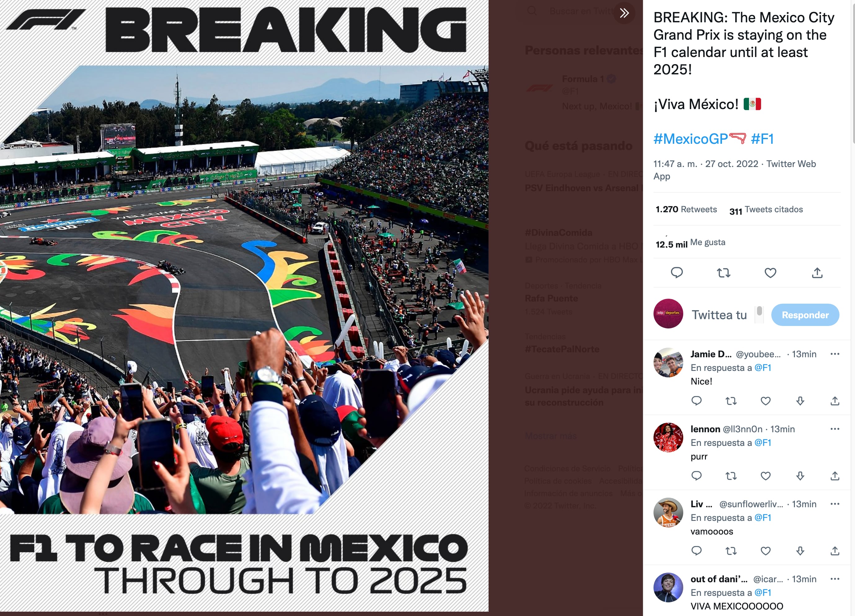855x616 pixels.
Task: Downvote Liv's 'vamoooos' reply
Action: pos(800,551)
